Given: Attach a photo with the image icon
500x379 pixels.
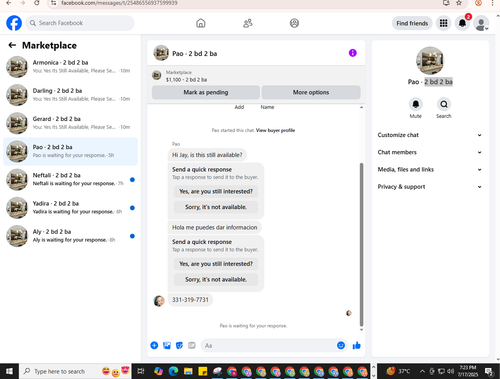Looking at the screenshot, I should [167, 345].
